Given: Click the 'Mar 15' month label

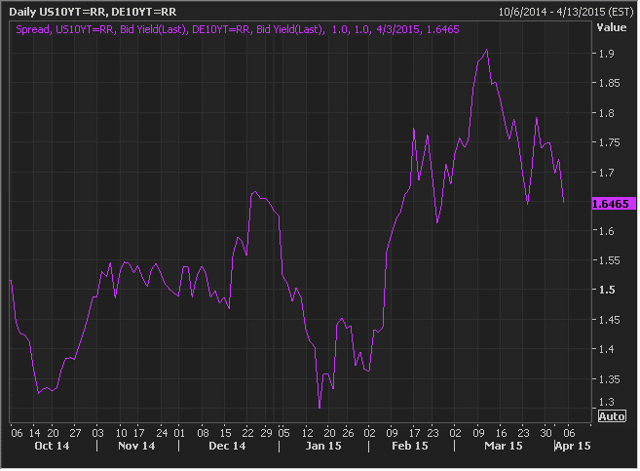Looking at the screenshot, I should 504,447.
